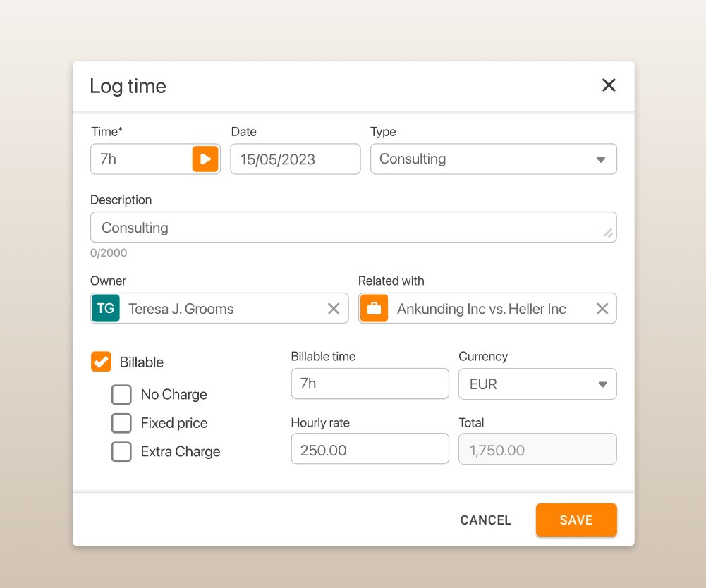Click into the Description text area

(x=353, y=227)
